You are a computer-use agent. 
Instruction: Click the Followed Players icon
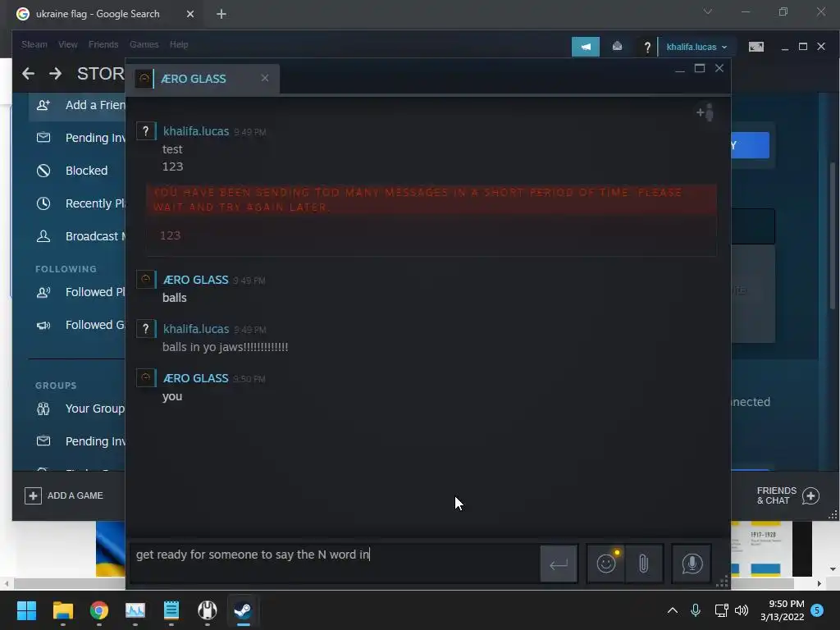[43, 292]
